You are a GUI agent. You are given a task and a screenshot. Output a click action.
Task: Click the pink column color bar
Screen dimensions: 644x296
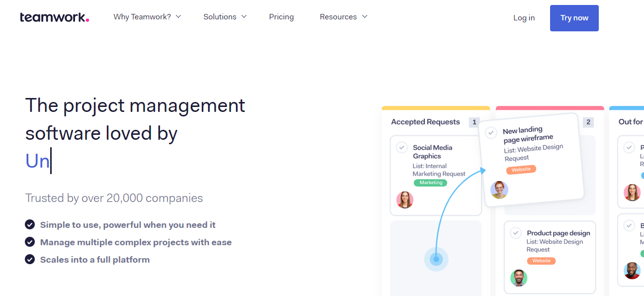click(x=550, y=108)
